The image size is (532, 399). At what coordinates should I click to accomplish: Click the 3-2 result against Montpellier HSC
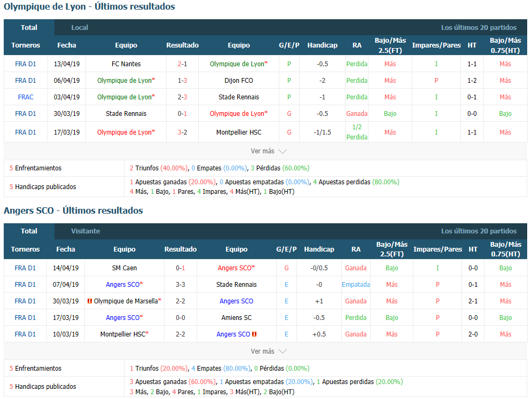click(182, 132)
